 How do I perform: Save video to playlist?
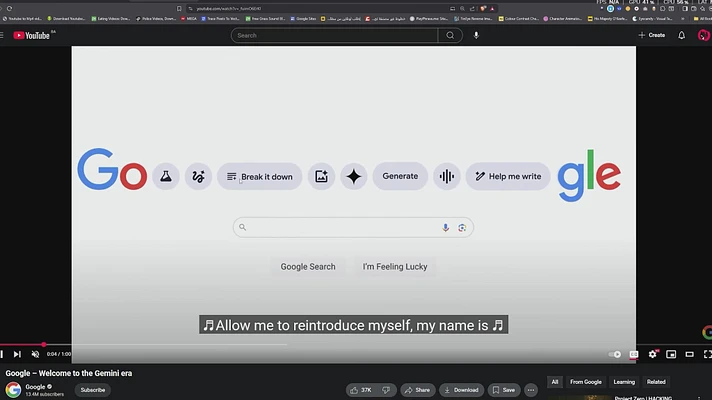(x=504, y=390)
